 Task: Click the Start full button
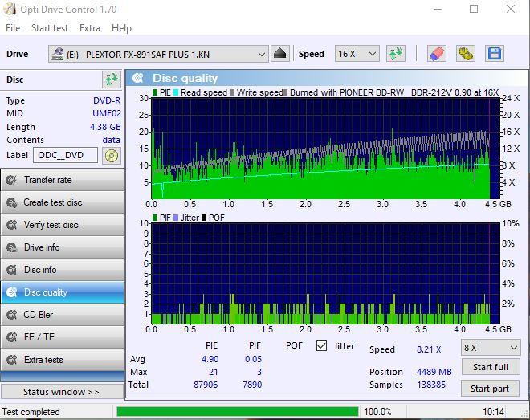point(490,367)
